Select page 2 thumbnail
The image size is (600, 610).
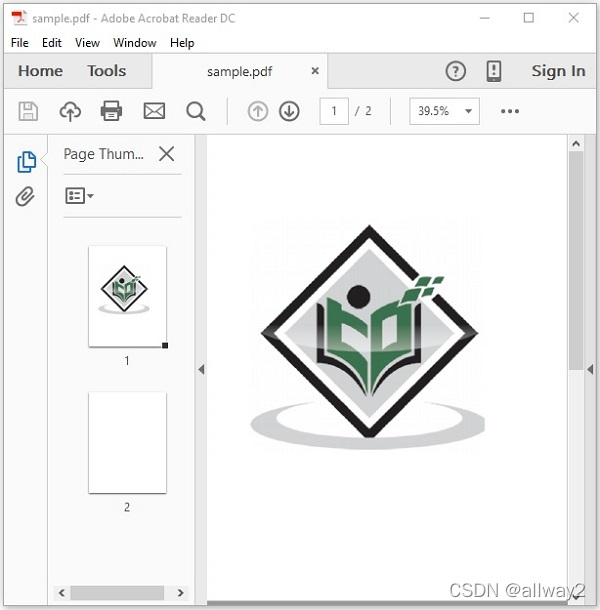[x=128, y=443]
